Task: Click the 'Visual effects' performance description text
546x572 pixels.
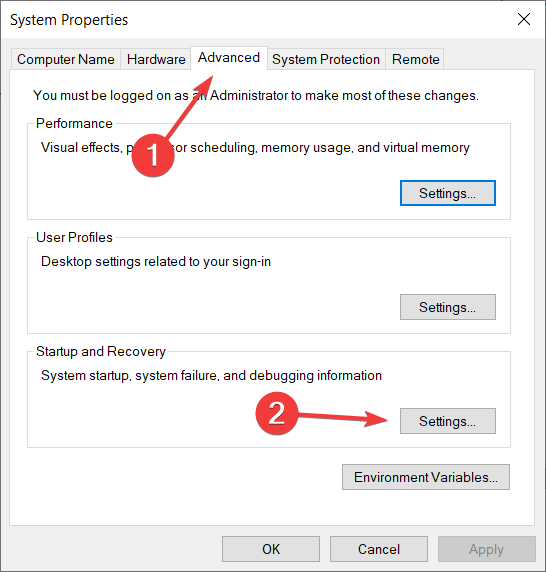Action: 255,148
